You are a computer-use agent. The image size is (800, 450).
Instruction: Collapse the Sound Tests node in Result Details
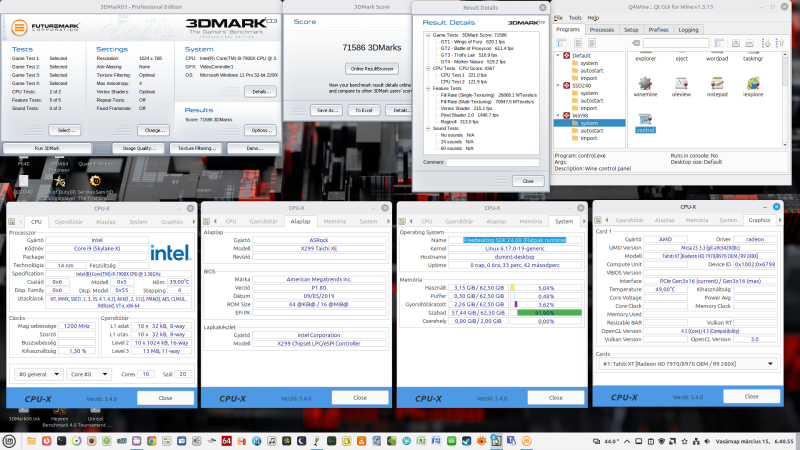point(428,129)
